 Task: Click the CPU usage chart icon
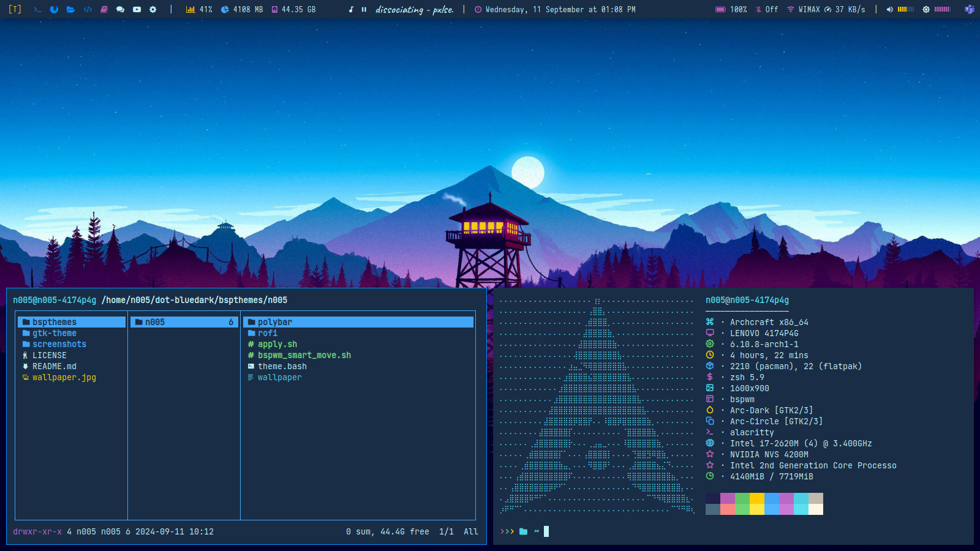click(x=190, y=9)
